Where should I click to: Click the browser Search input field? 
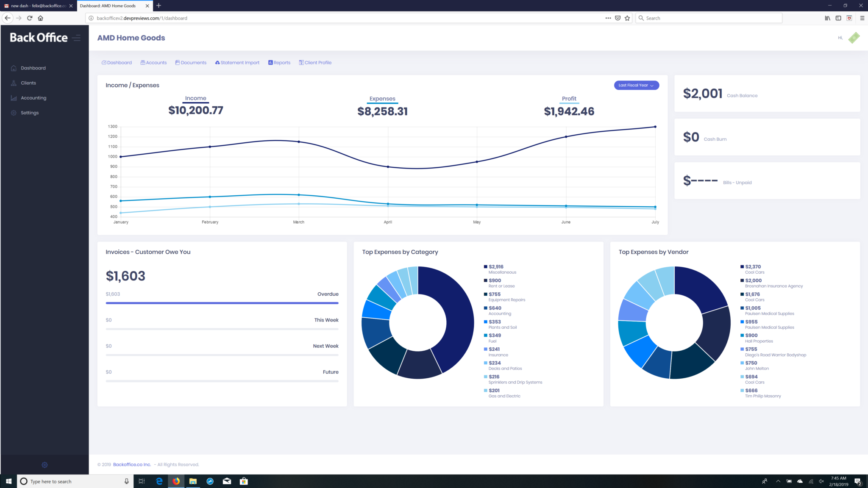712,18
